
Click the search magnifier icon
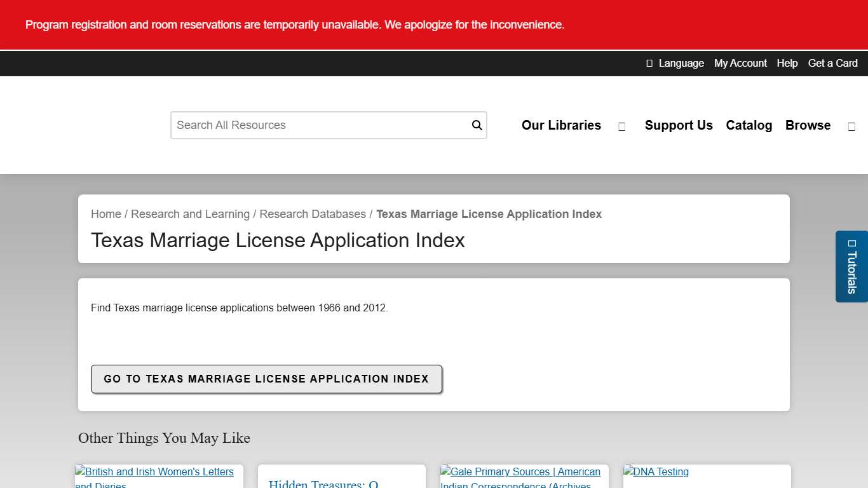476,125
